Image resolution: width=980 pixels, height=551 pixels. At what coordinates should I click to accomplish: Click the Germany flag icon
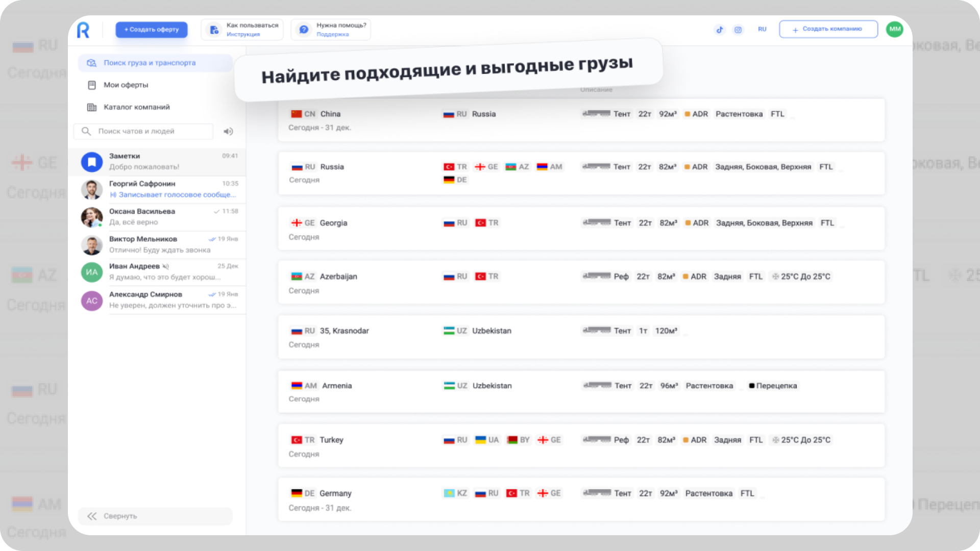click(x=297, y=493)
